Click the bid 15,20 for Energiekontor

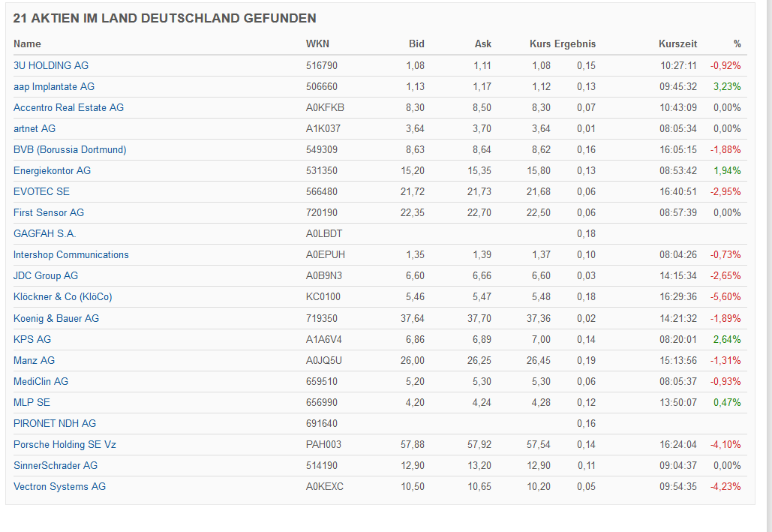413,170
